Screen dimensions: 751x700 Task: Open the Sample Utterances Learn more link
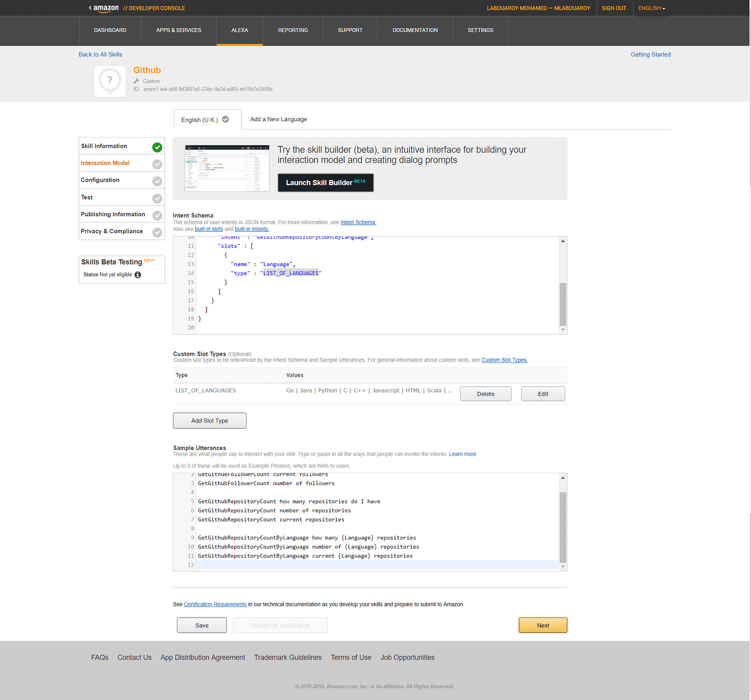pos(463,454)
